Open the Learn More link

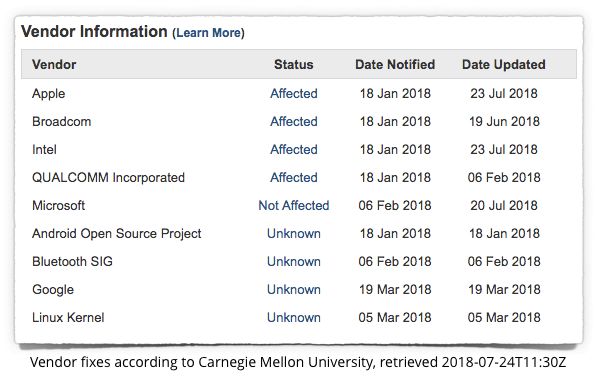click(x=208, y=33)
